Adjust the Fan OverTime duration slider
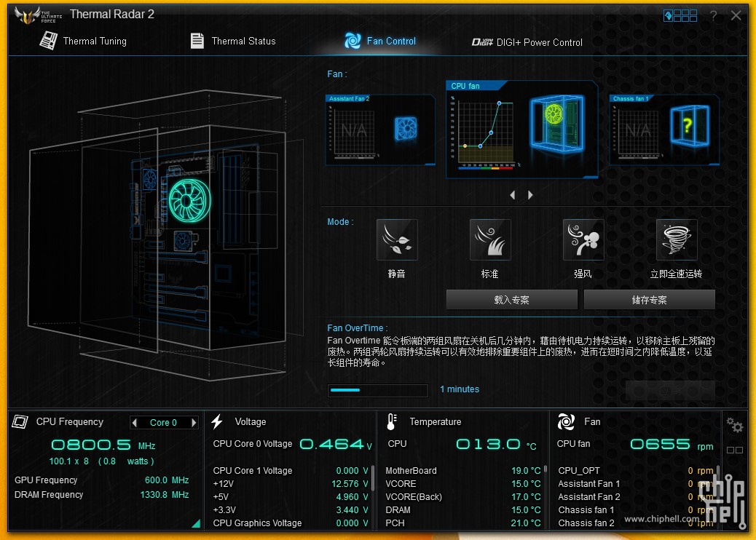Screen dimensions: 756x540 (x=377, y=390)
